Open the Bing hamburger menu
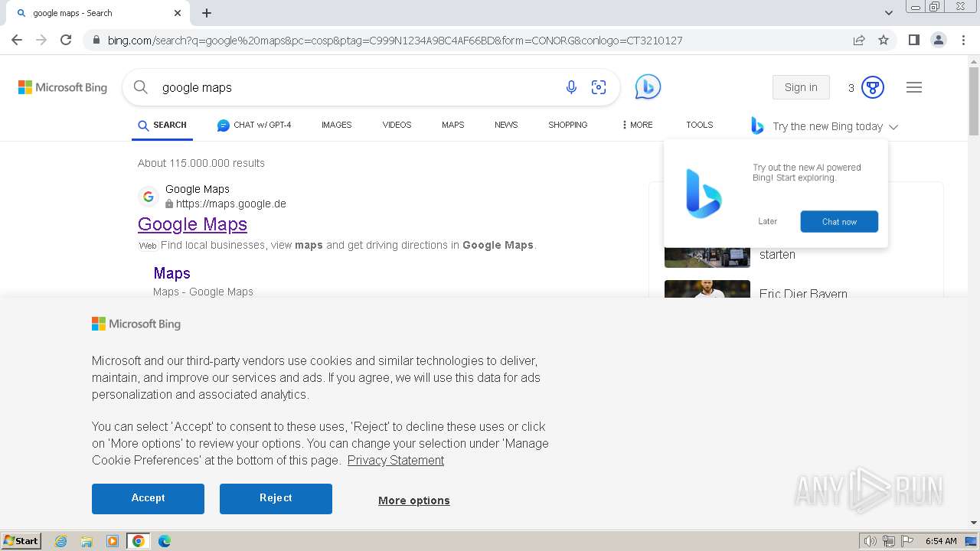The image size is (980, 551). [x=914, y=87]
